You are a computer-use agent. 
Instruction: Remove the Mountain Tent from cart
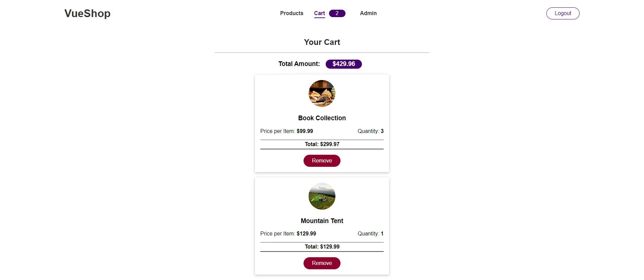point(322,263)
